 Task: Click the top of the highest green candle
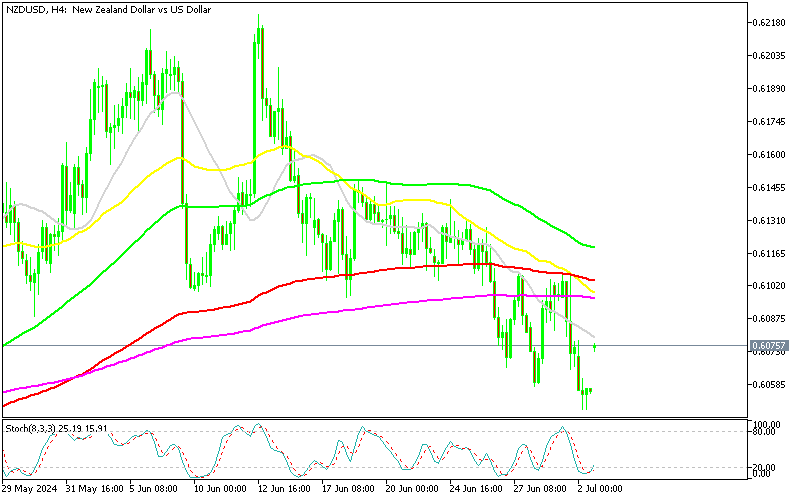click(x=259, y=16)
